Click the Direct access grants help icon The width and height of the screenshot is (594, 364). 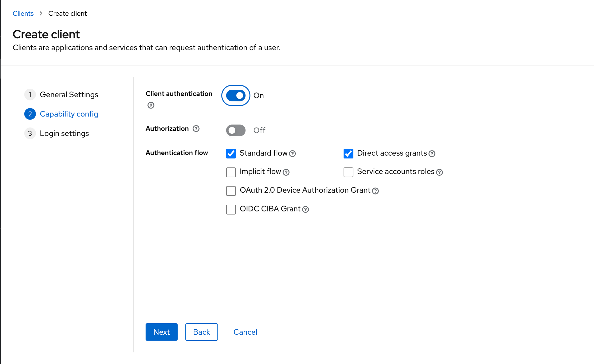click(x=432, y=154)
